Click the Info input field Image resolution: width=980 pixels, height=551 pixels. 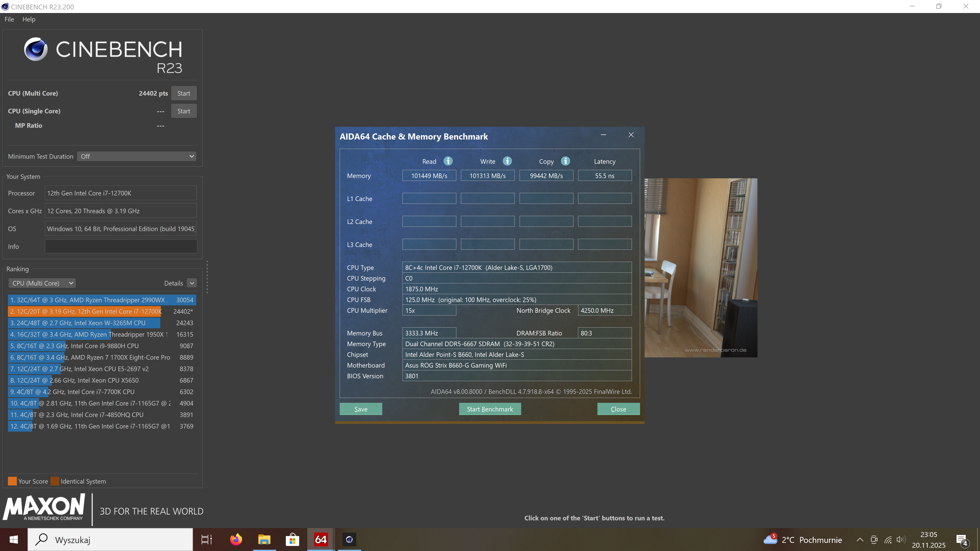(121, 246)
